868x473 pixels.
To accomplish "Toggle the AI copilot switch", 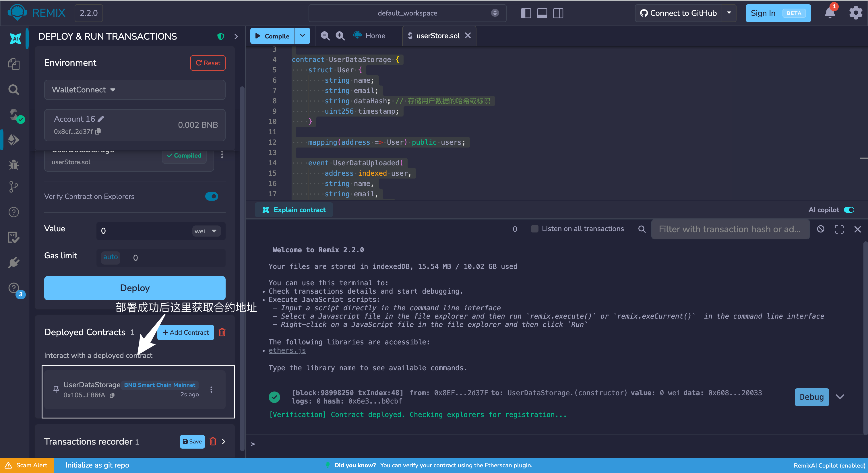I will 849,210.
